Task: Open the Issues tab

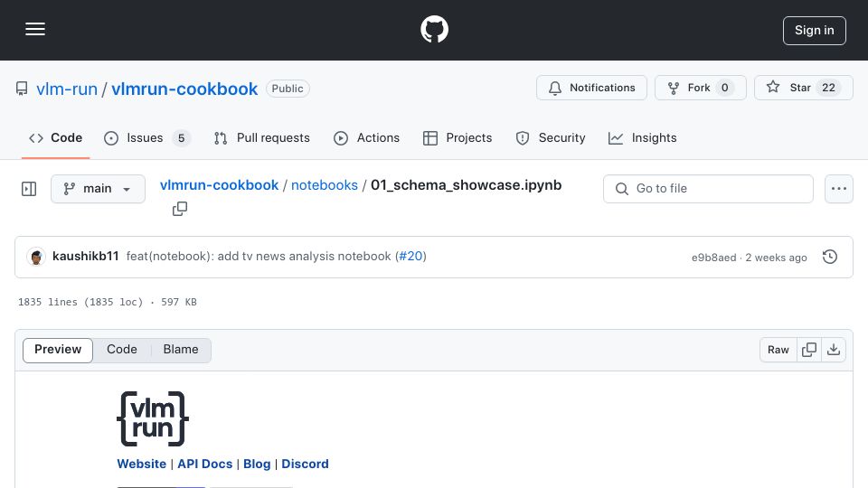Action: [147, 137]
